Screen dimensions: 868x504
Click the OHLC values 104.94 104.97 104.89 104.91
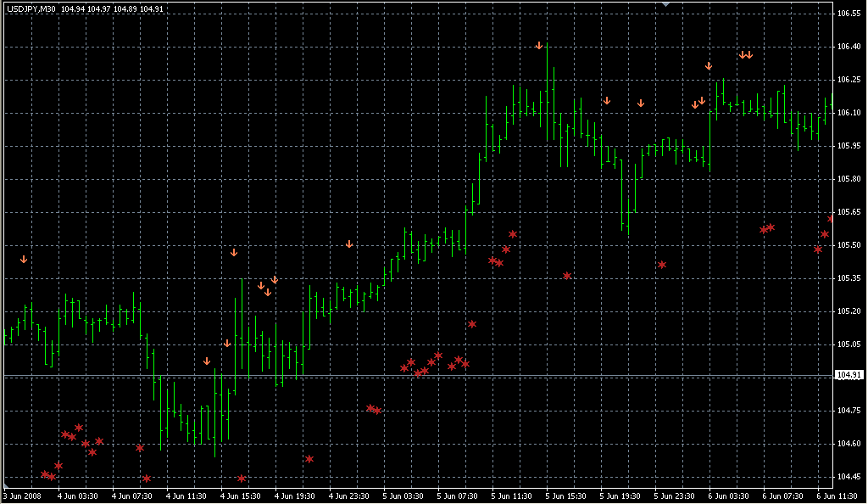(x=113, y=8)
